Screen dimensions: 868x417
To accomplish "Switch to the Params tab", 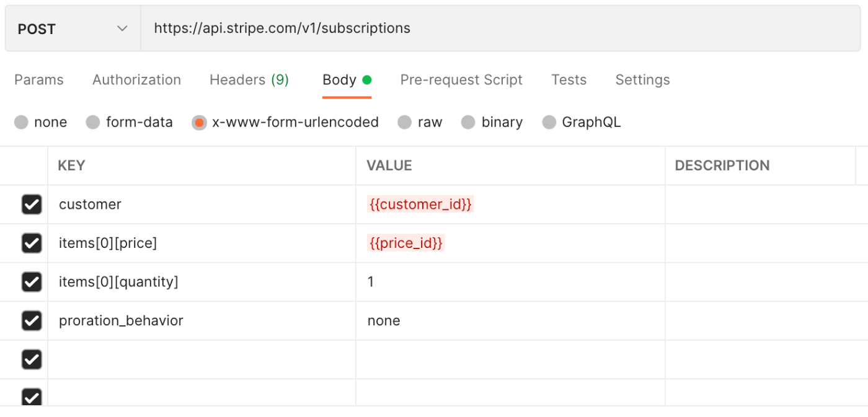I will [39, 80].
